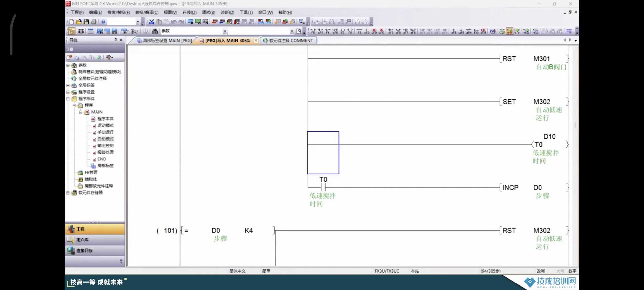
Task: Click the Read from PLC icon
Action: tap(222, 22)
